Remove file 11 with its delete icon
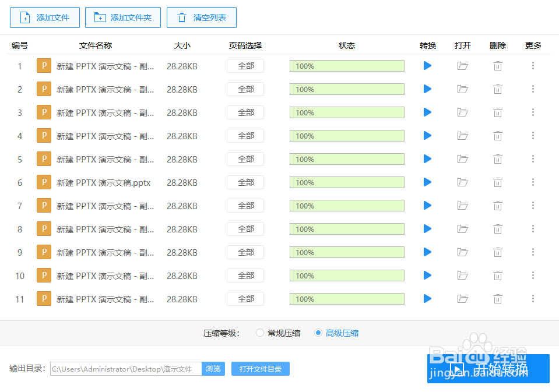The height and width of the screenshot is (392, 559). coord(497,299)
